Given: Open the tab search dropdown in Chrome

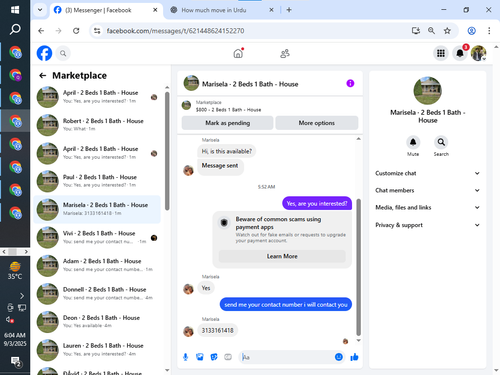Looking at the screenshot, I should click(x=40, y=10).
